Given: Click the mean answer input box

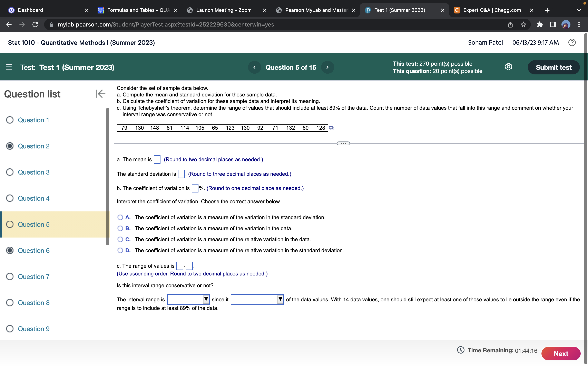Looking at the screenshot, I should [157, 159].
